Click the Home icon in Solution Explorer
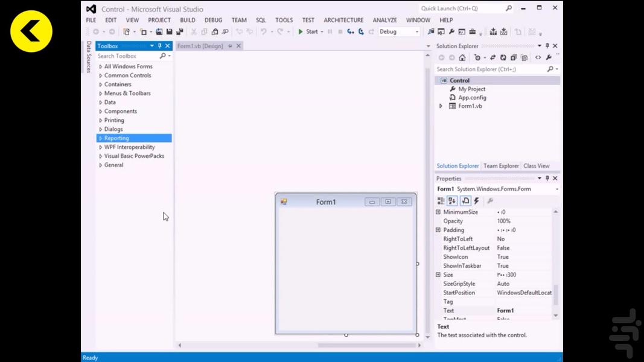The height and width of the screenshot is (362, 644). click(462, 58)
